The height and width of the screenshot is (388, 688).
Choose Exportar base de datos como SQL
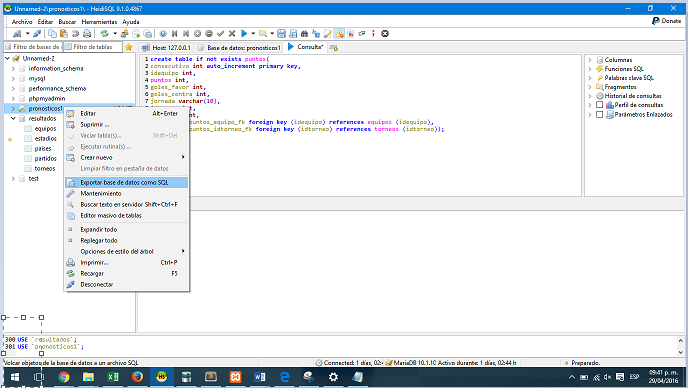(x=126, y=183)
